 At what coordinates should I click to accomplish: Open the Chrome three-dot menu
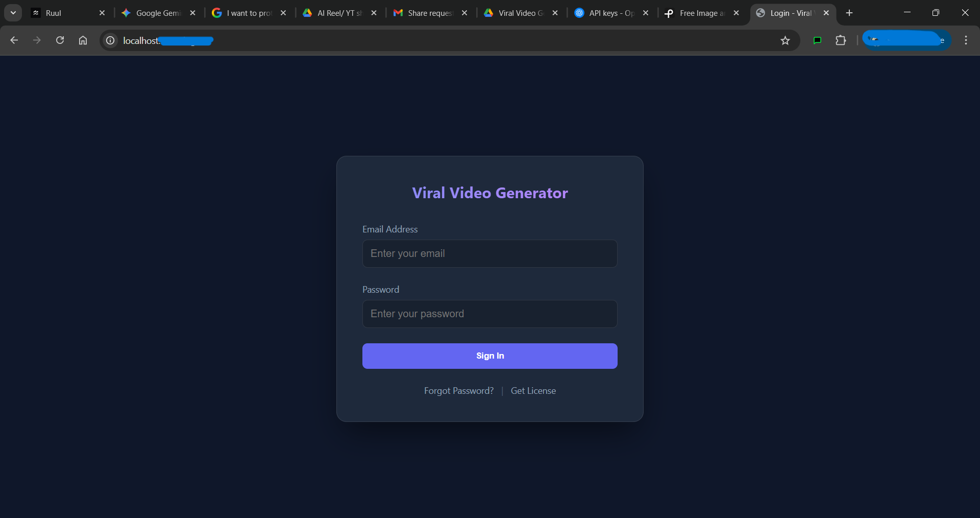pos(966,40)
